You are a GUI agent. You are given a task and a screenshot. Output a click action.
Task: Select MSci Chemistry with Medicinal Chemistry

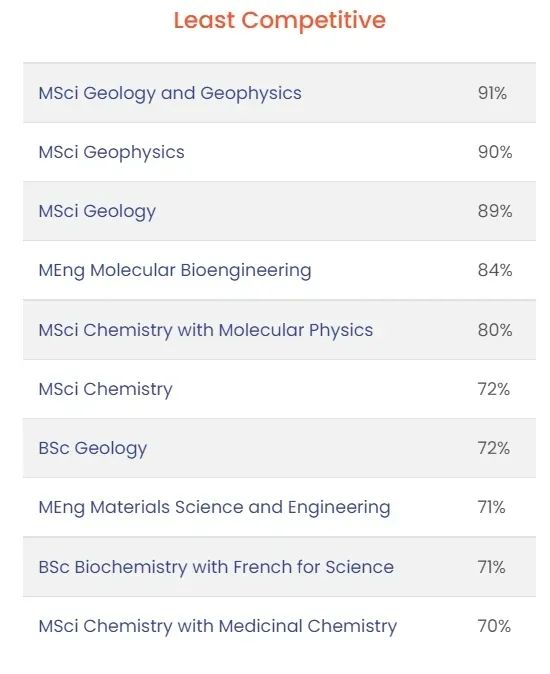pyautogui.click(x=218, y=626)
